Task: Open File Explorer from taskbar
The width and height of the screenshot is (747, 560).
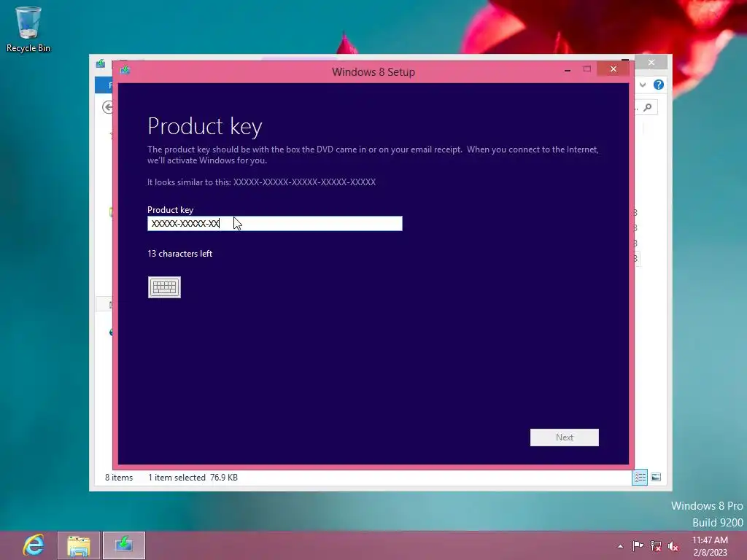Action: coord(79,545)
